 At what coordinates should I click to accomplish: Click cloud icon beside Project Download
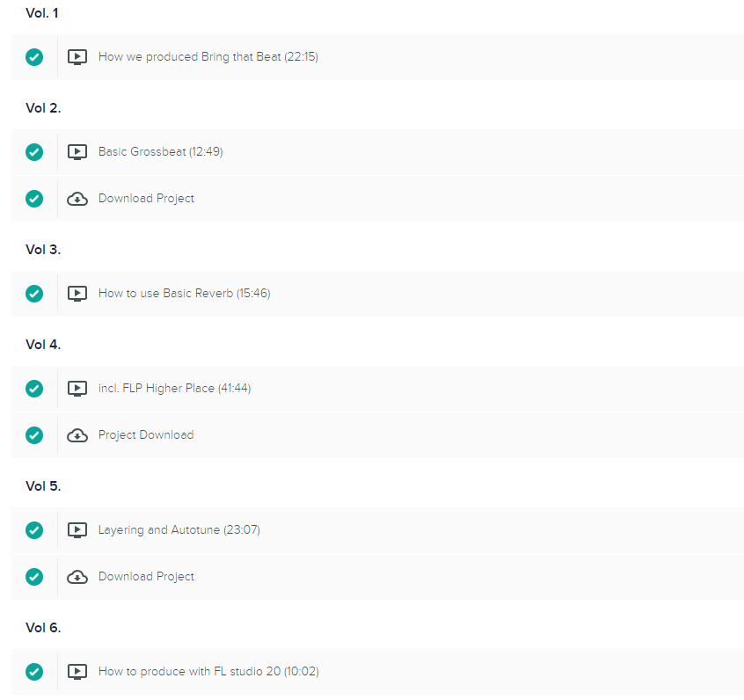coord(77,435)
